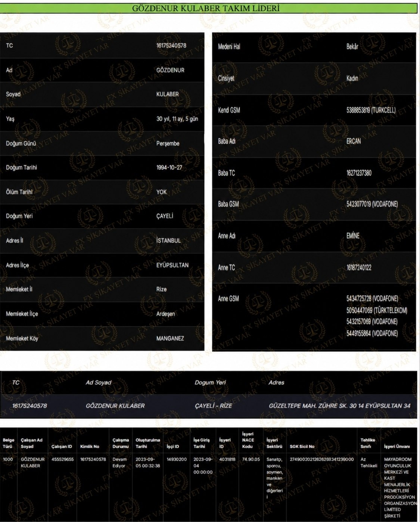This screenshot has height=522, width=420.
Task: Click the "Ardeşen" district value
Action: 165,314
